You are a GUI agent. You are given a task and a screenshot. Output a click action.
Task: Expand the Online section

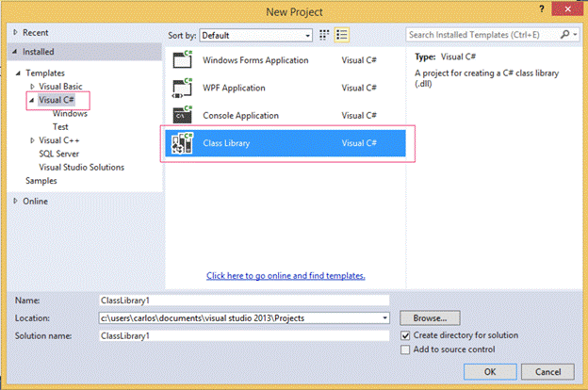click(x=15, y=201)
